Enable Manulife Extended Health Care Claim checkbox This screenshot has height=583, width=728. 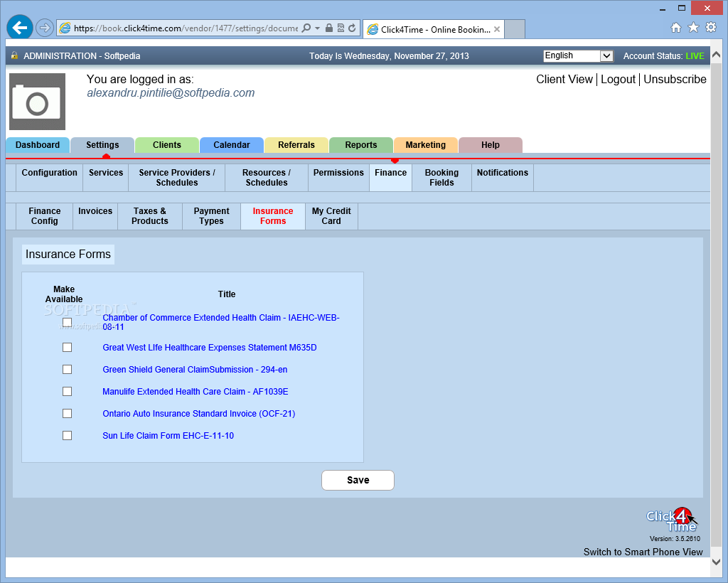[68, 391]
